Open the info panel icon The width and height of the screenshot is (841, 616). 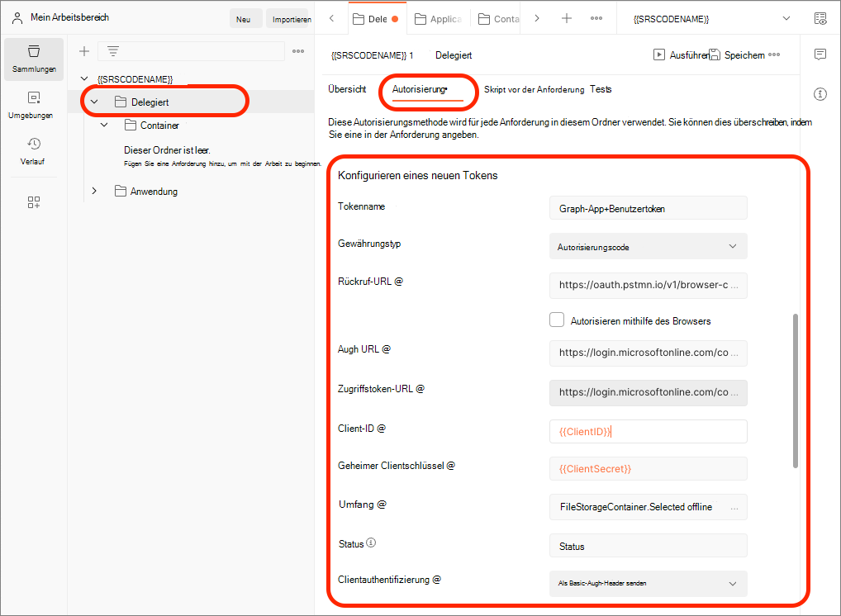tap(820, 94)
